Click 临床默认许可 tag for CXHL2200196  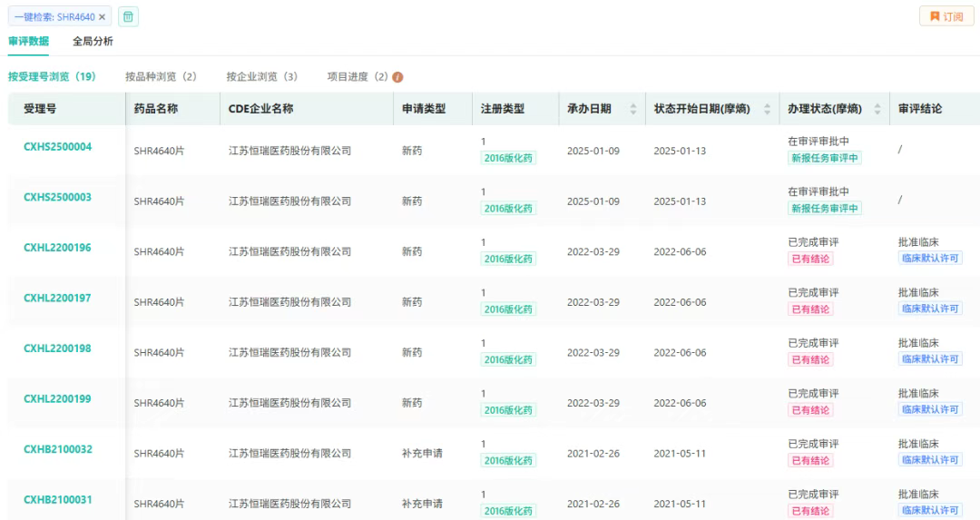(x=930, y=259)
